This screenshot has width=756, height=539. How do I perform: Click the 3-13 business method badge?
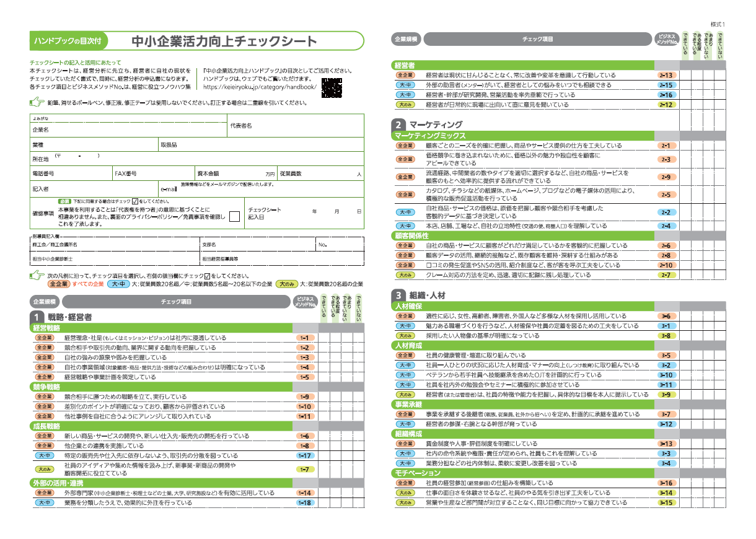[x=666, y=444]
